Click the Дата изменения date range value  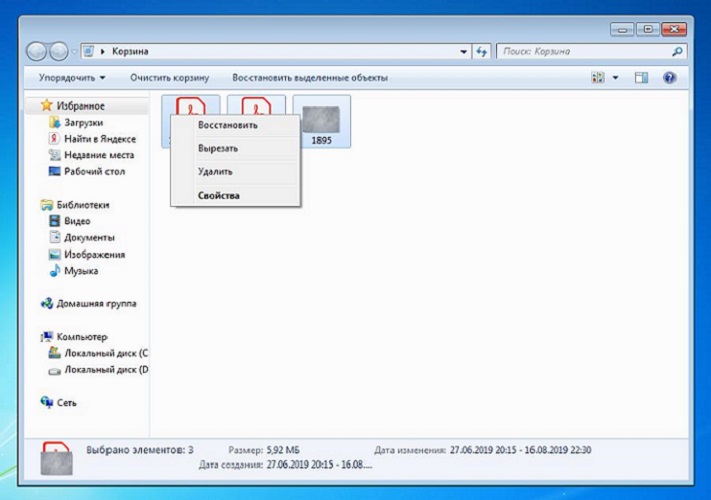pyautogui.click(x=521, y=450)
